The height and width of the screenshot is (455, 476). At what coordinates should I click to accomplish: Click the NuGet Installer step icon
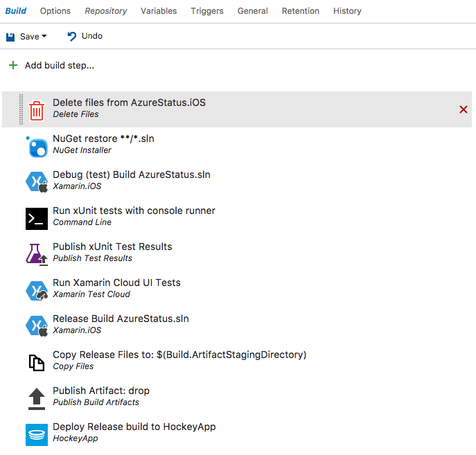pos(37,146)
